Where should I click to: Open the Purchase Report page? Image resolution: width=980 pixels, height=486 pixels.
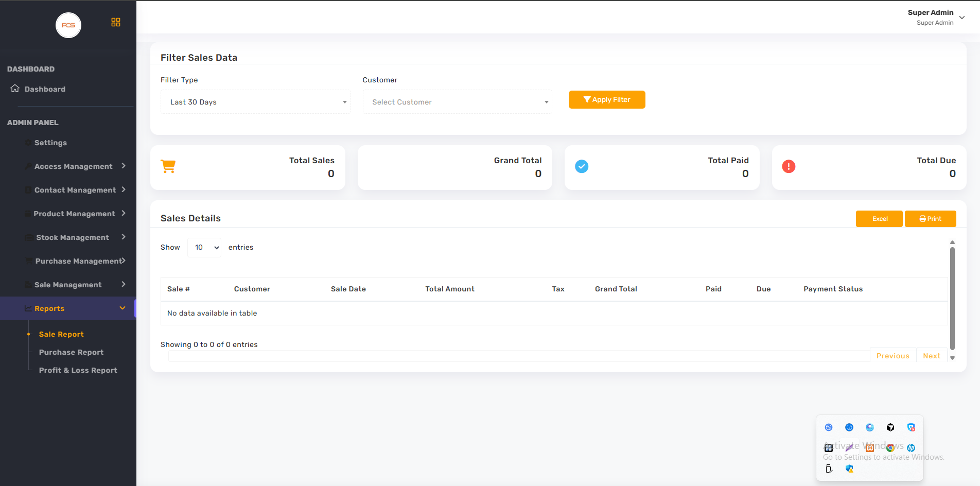tap(71, 352)
